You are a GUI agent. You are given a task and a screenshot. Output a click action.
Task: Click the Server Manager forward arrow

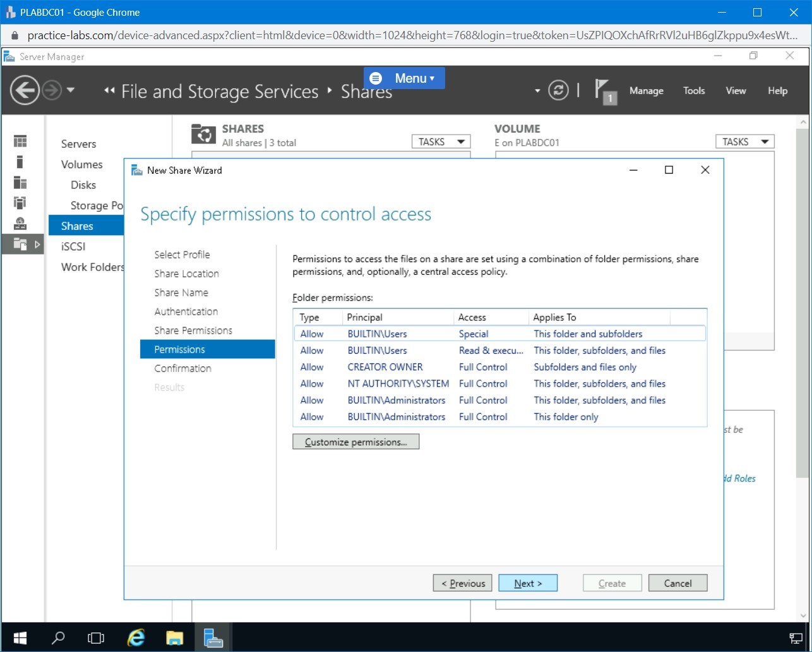52,91
